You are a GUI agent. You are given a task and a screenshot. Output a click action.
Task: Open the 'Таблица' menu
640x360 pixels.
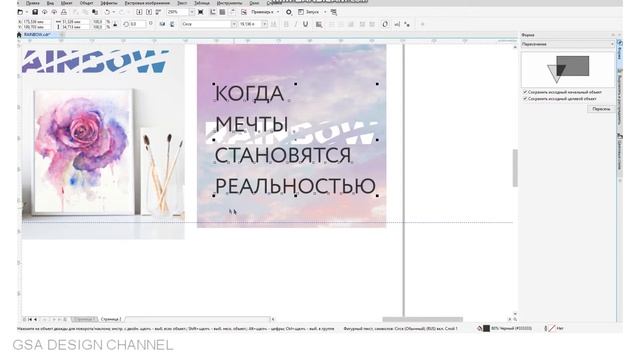coord(202,3)
